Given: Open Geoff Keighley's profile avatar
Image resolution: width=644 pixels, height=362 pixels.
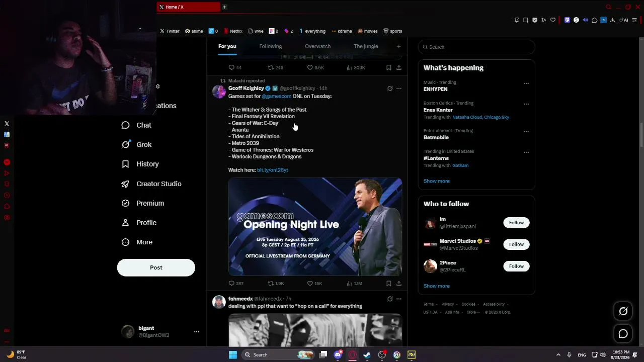Looking at the screenshot, I should [x=219, y=92].
